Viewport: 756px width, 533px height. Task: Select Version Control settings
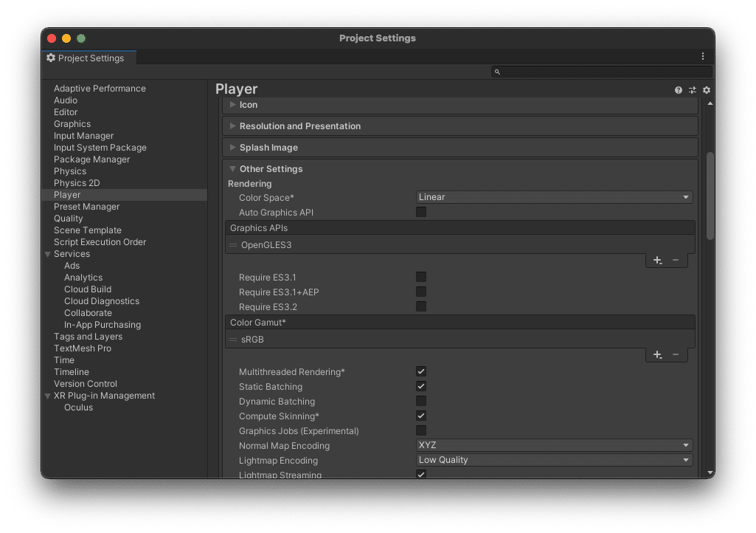coord(86,384)
